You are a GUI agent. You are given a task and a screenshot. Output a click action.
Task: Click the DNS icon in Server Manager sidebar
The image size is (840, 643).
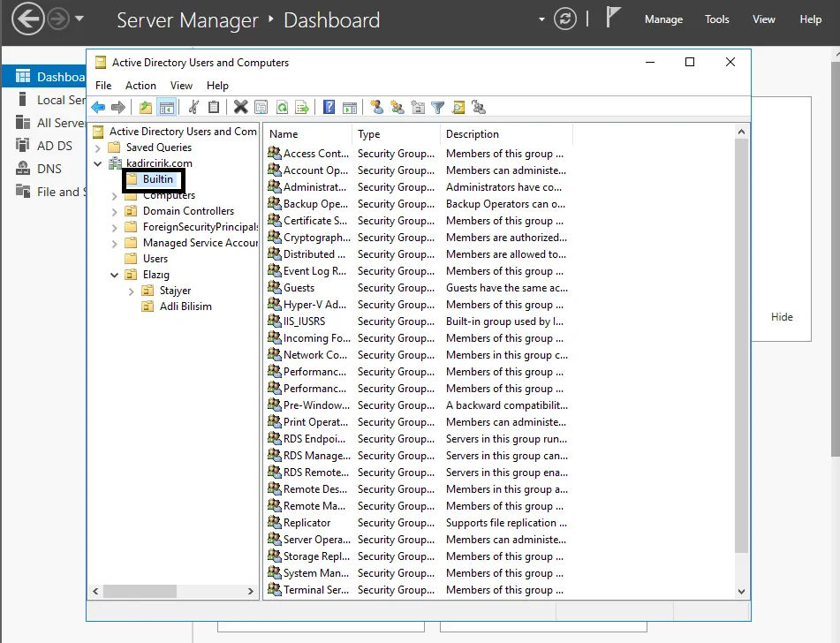(x=23, y=168)
